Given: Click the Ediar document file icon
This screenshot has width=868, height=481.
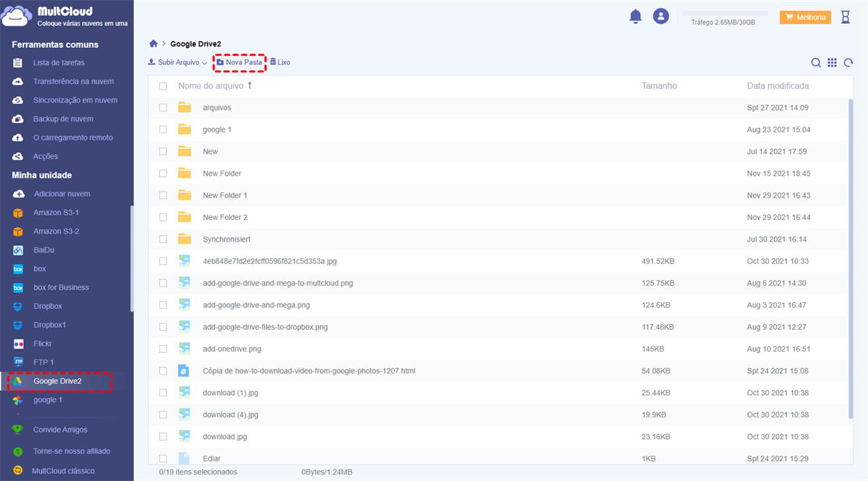Looking at the screenshot, I should coord(184,458).
